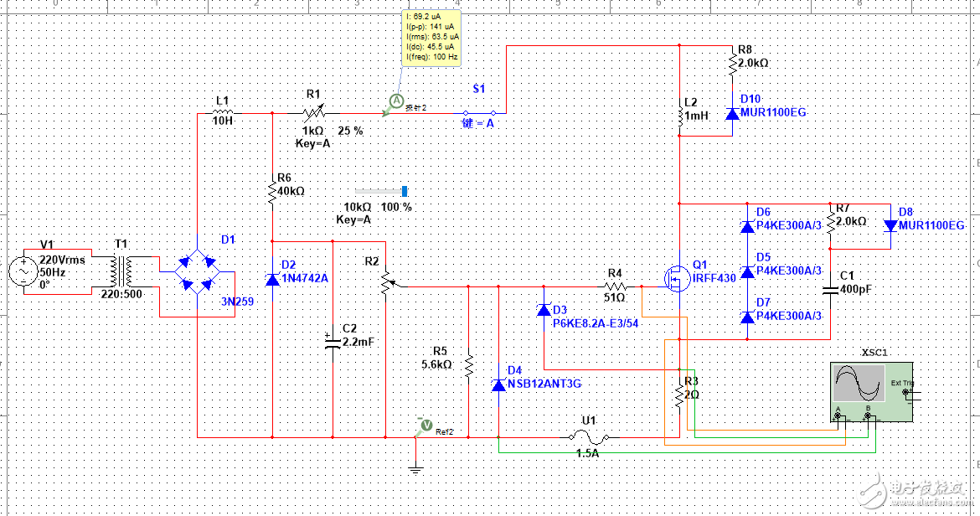Select the R5 5.6kΩ resistor symbol
980x516 pixels.
(469, 367)
